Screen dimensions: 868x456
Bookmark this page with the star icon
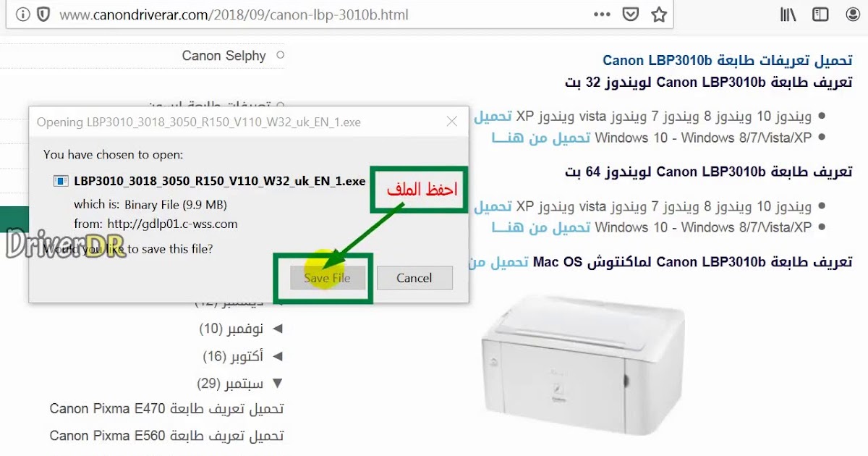pos(659,14)
